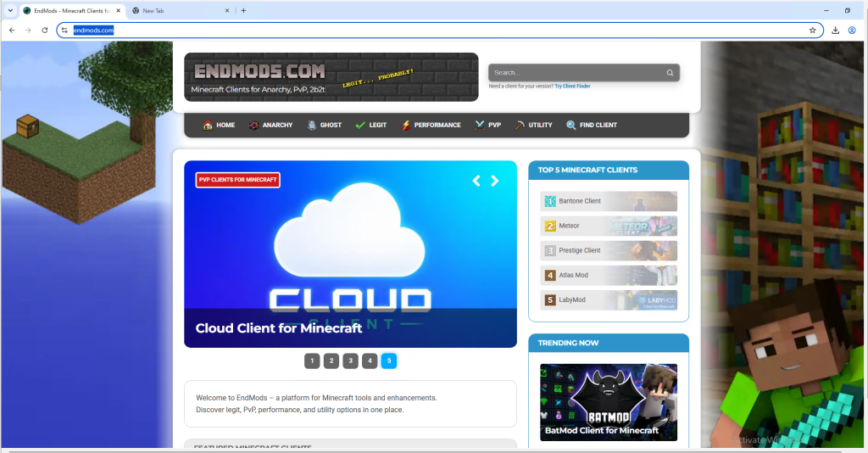The image size is (868, 453).
Task: Click the PVP CLIENTS FOR MINECRAFT badge
Action: [238, 180]
